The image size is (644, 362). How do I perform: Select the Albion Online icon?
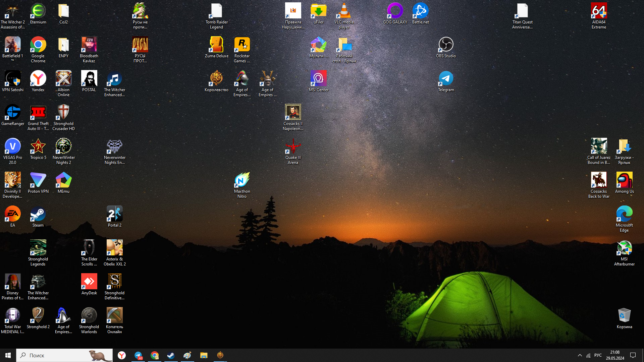(x=64, y=78)
